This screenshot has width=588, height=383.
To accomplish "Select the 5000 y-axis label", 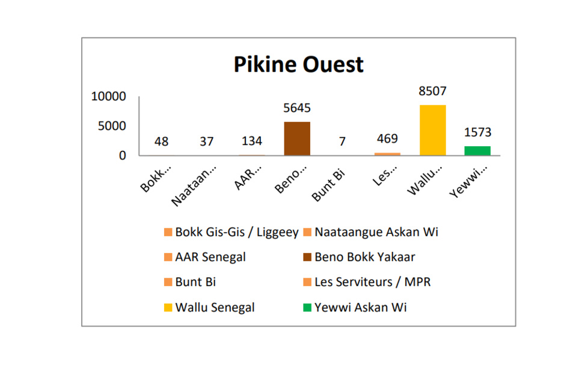I will [x=112, y=126].
